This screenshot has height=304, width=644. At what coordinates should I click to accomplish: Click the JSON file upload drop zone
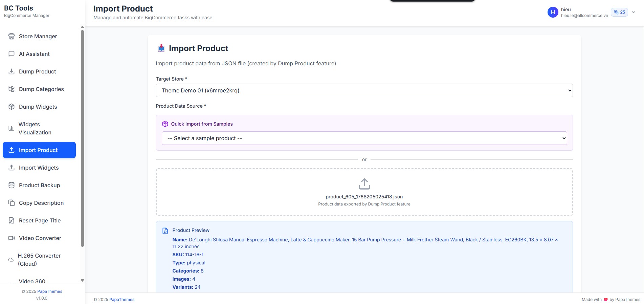pyautogui.click(x=364, y=192)
